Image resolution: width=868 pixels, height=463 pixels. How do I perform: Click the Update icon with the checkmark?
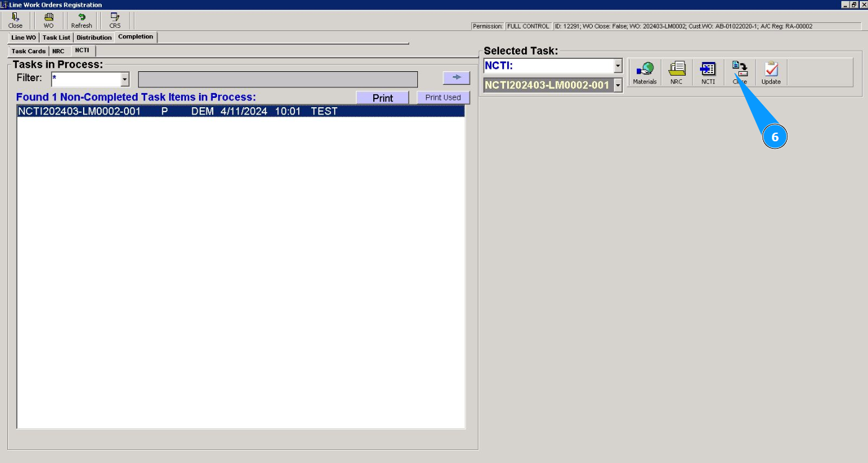point(771,73)
